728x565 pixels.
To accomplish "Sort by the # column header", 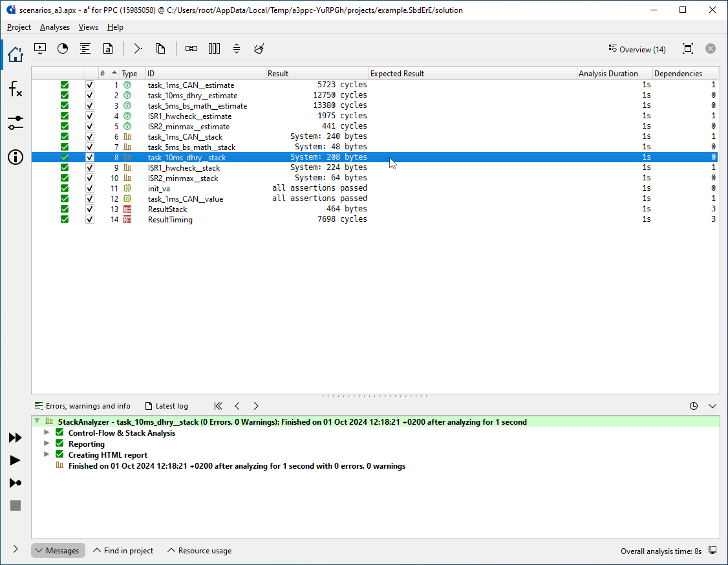I will pyautogui.click(x=109, y=73).
